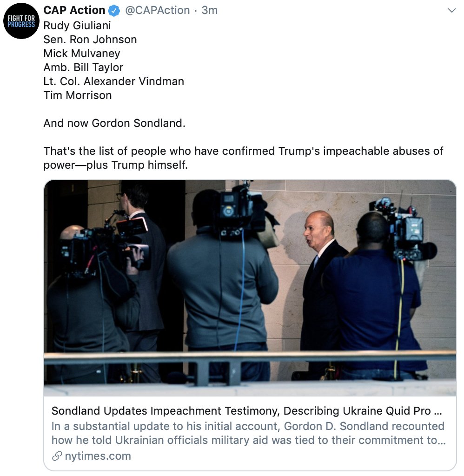
Task: Open the CAP Action display name
Action: pyautogui.click(x=74, y=10)
